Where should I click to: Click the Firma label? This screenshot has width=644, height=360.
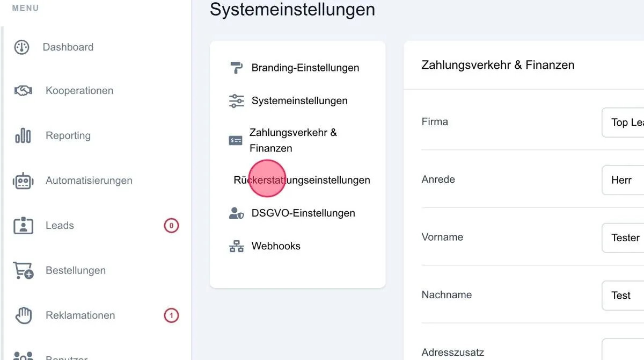tap(435, 121)
